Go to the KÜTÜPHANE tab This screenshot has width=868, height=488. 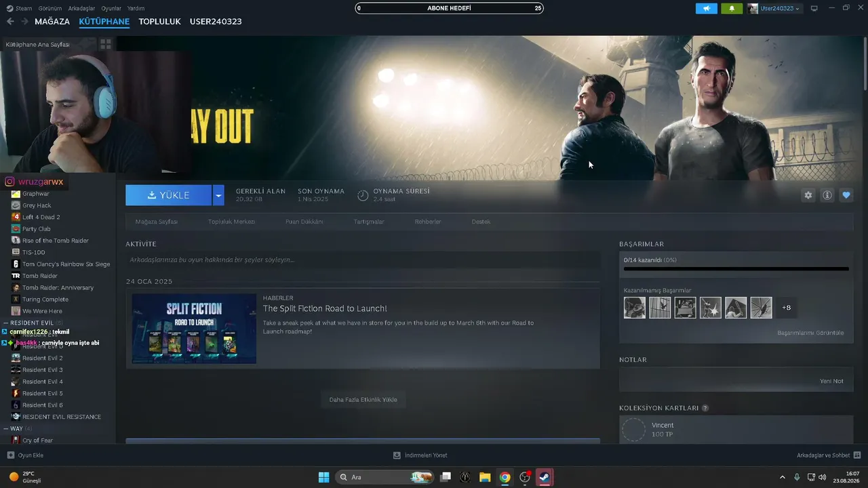click(x=104, y=22)
